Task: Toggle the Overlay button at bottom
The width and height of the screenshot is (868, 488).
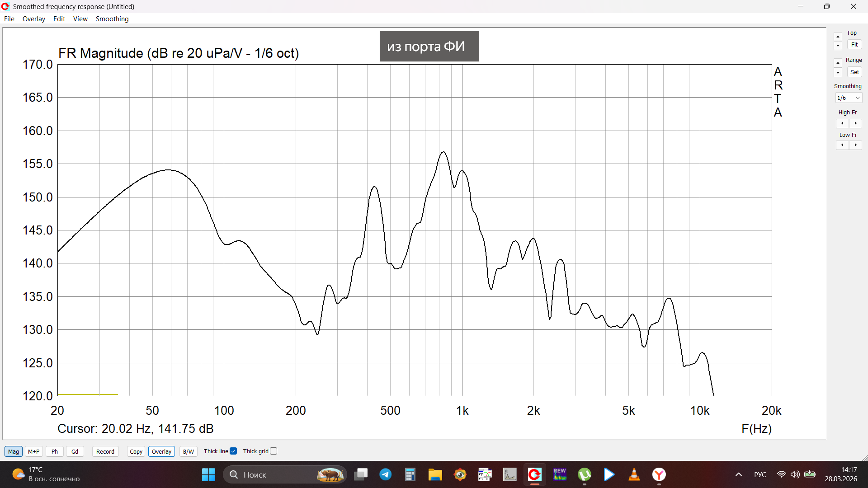Action: pyautogui.click(x=161, y=451)
